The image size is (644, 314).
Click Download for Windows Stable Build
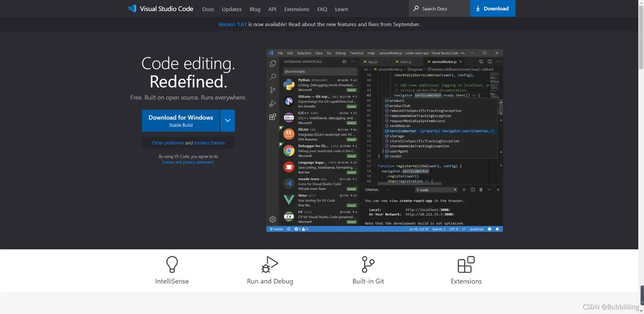pos(181,121)
